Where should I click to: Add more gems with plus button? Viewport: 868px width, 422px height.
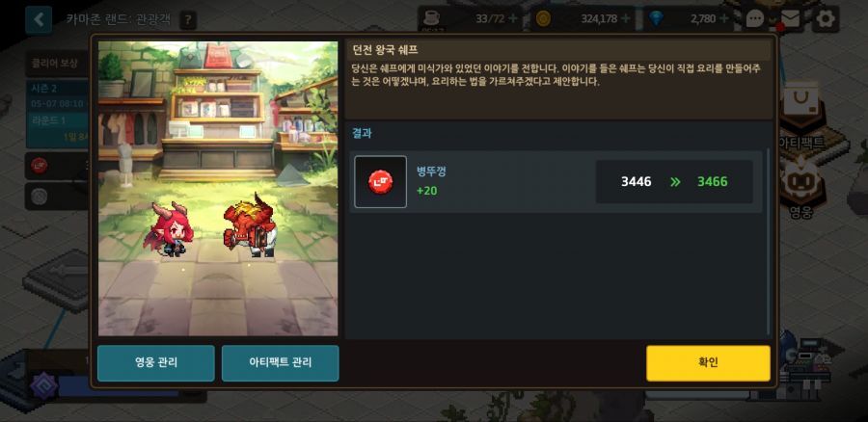724,19
